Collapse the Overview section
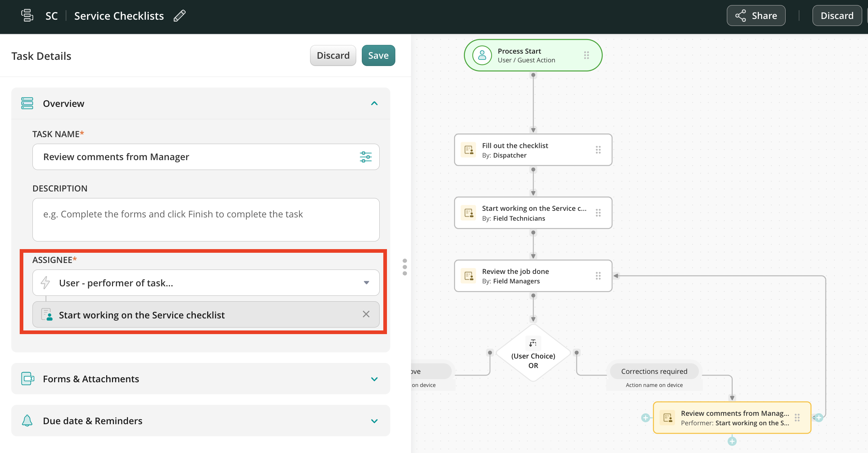868x453 pixels. tap(374, 104)
